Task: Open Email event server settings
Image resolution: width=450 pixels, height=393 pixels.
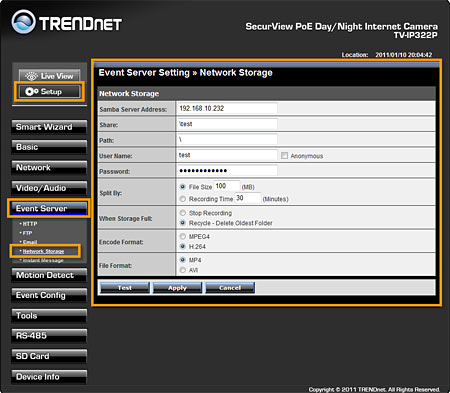Action: coord(29,242)
